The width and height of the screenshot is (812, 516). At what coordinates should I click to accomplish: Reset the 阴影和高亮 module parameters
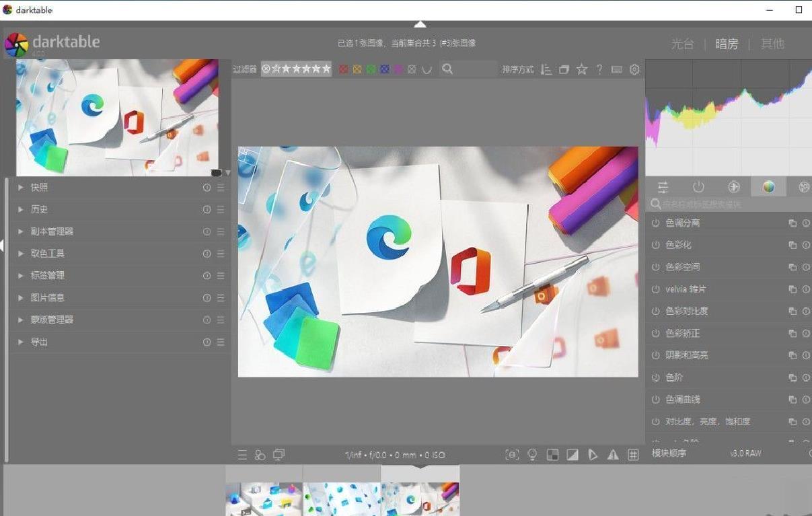pos(806,355)
